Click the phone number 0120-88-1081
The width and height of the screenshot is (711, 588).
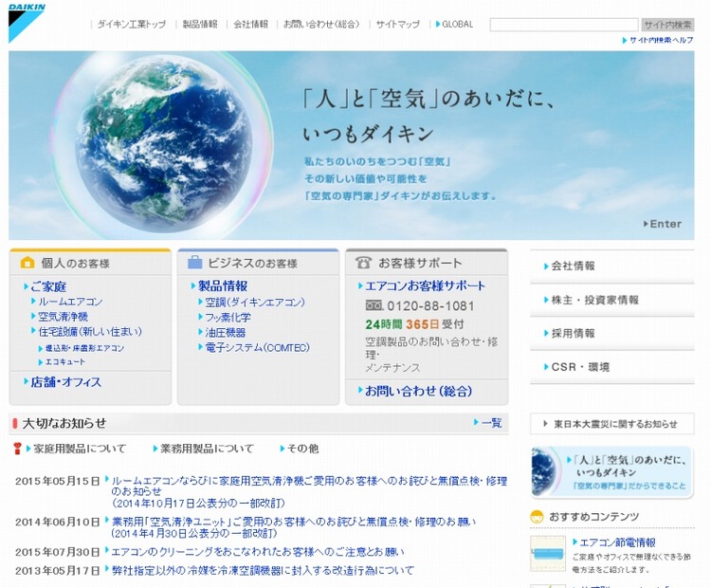[x=430, y=306]
